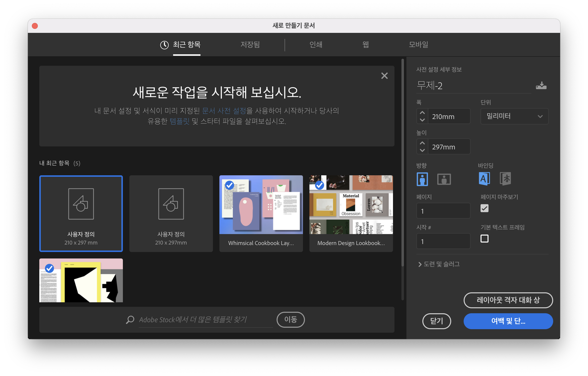588x376 pixels.
Task: Decrease height with down stepper arrow
Action: click(x=422, y=150)
